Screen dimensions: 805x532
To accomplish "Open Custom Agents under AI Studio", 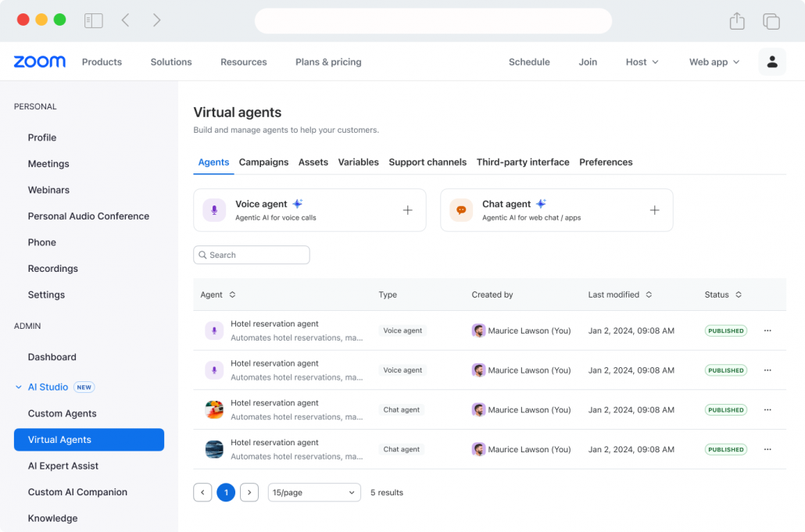I will click(x=62, y=413).
